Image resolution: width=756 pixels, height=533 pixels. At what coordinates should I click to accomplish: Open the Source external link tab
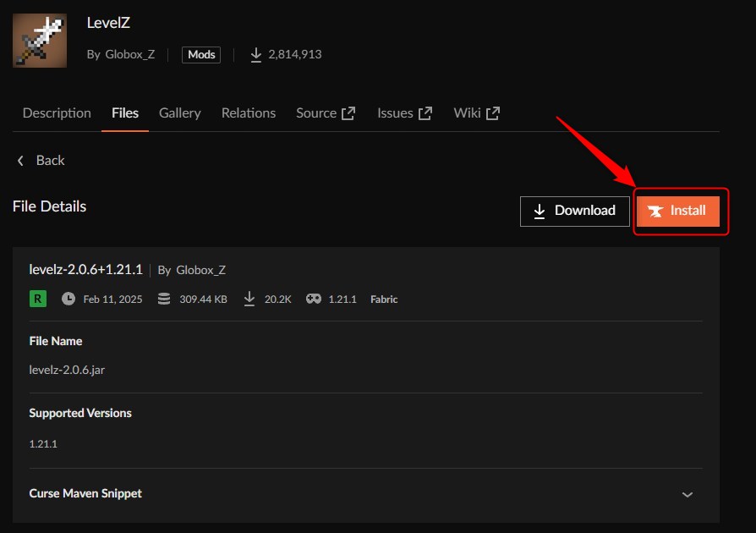[x=326, y=113]
